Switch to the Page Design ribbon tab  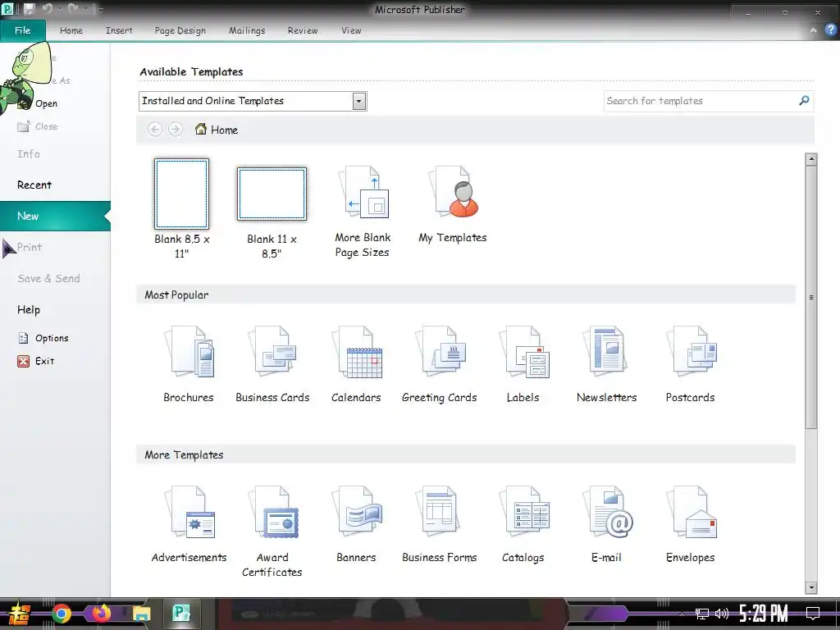(180, 30)
